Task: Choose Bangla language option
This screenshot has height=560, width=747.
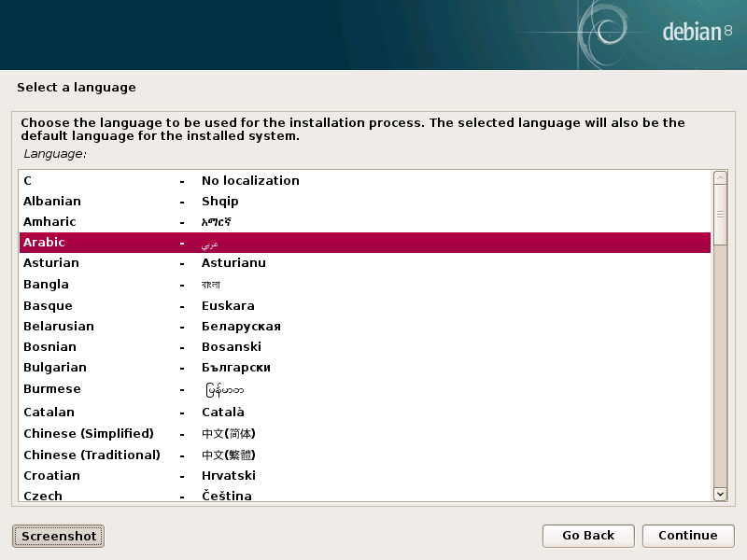Action: coord(364,285)
